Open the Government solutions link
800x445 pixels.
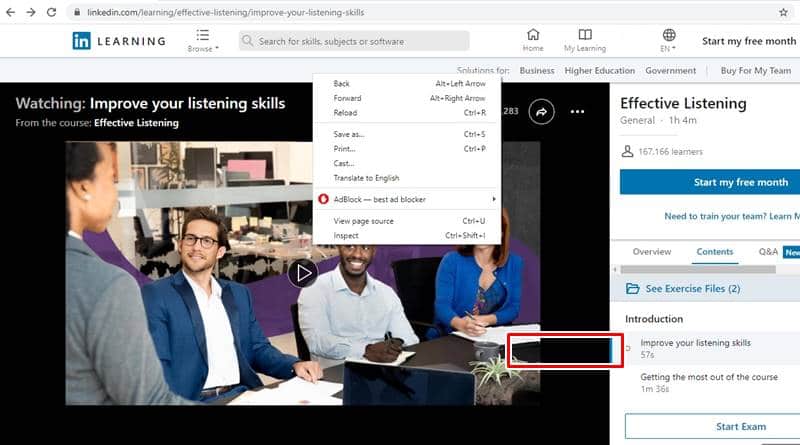click(x=670, y=70)
